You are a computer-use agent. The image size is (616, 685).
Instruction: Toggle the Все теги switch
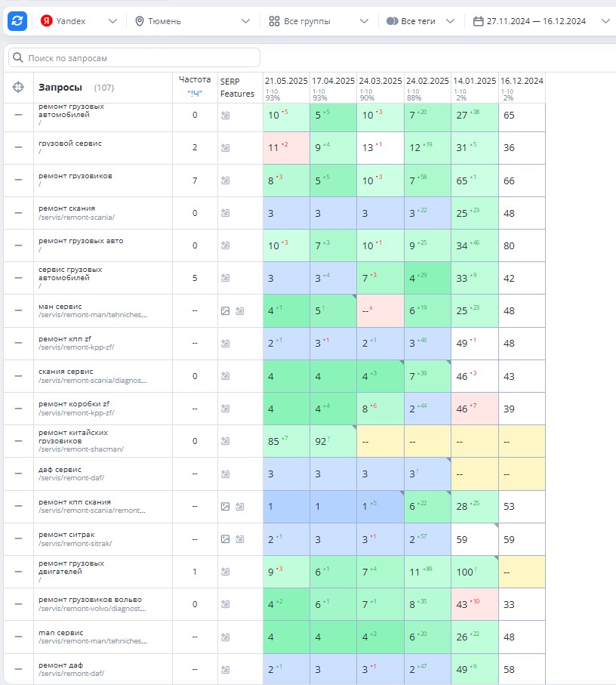[x=392, y=21]
